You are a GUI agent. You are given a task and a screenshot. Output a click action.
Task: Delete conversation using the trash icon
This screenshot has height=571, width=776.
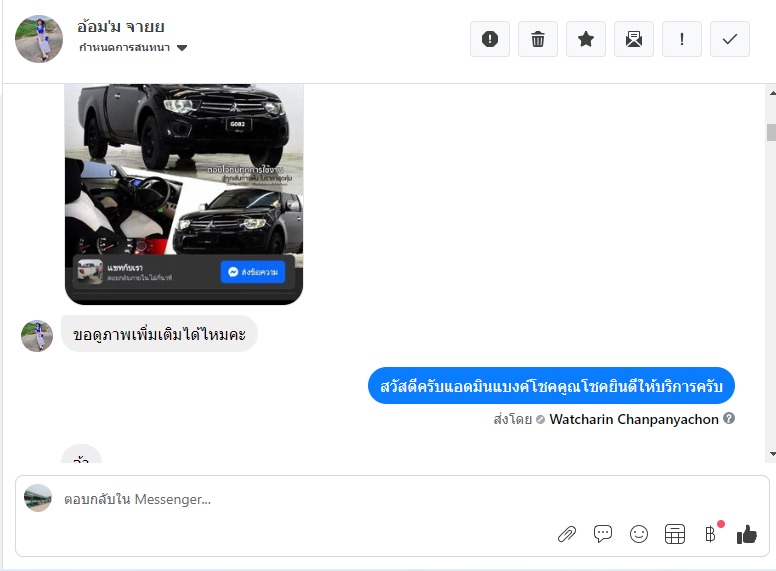point(538,39)
